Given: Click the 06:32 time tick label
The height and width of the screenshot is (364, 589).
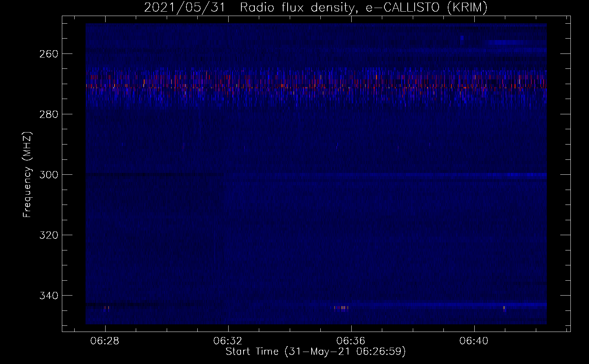Looking at the screenshot, I should [x=228, y=341].
